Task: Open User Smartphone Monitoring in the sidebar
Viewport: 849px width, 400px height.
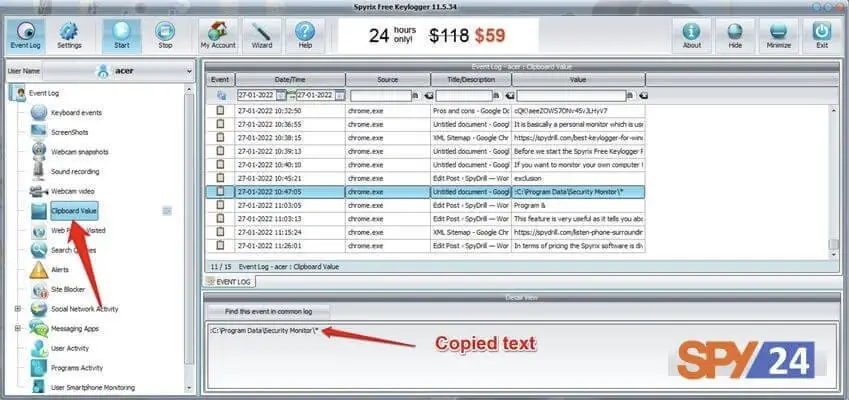Action: (93, 388)
